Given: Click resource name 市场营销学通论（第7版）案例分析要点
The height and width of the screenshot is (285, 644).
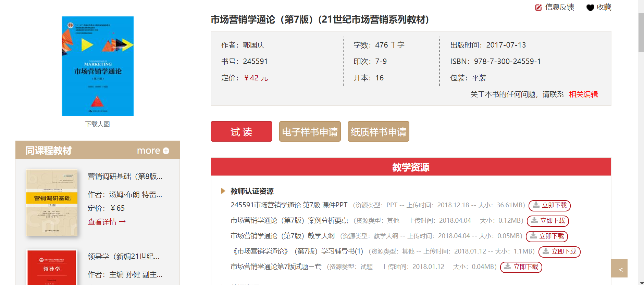Looking at the screenshot, I should point(289,220).
